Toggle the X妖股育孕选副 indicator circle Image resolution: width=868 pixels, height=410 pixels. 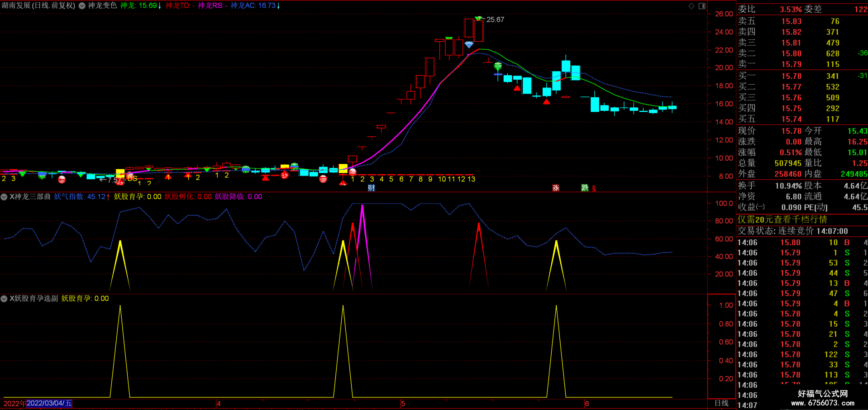(x=4, y=299)
